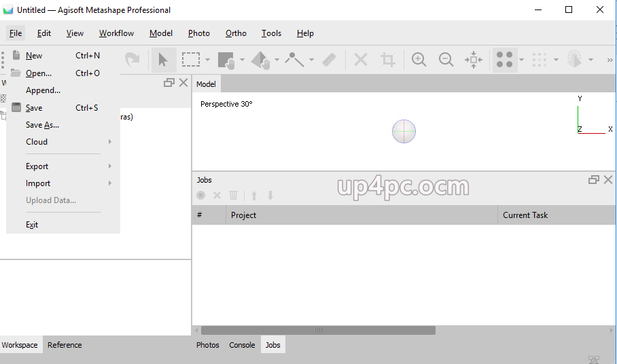Click the Delete Selection X icon
The height and width of the screenshot is (364, 617).
pyautogui.click(x=360, y=60)
